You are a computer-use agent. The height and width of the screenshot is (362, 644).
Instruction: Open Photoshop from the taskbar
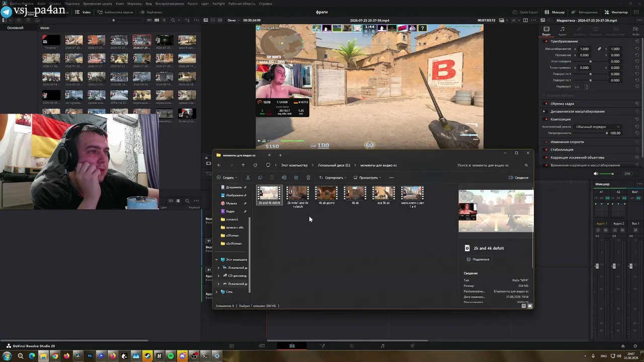point(90,356)
